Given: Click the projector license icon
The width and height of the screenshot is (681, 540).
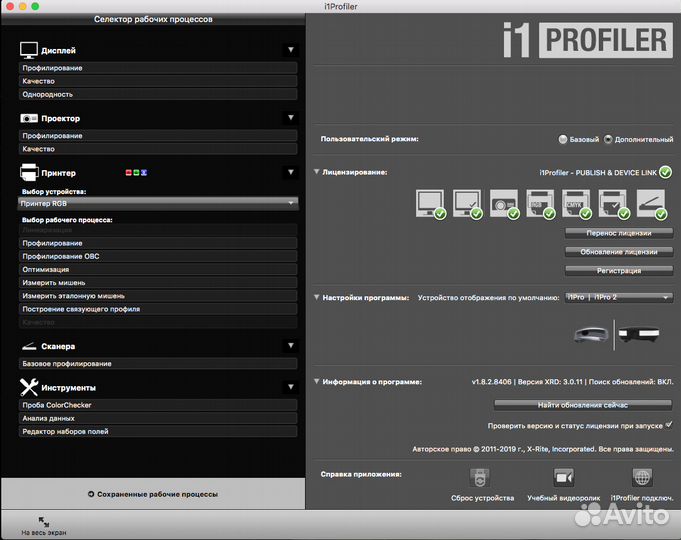Looking at the screenshot, I should (x=504, y=203).
